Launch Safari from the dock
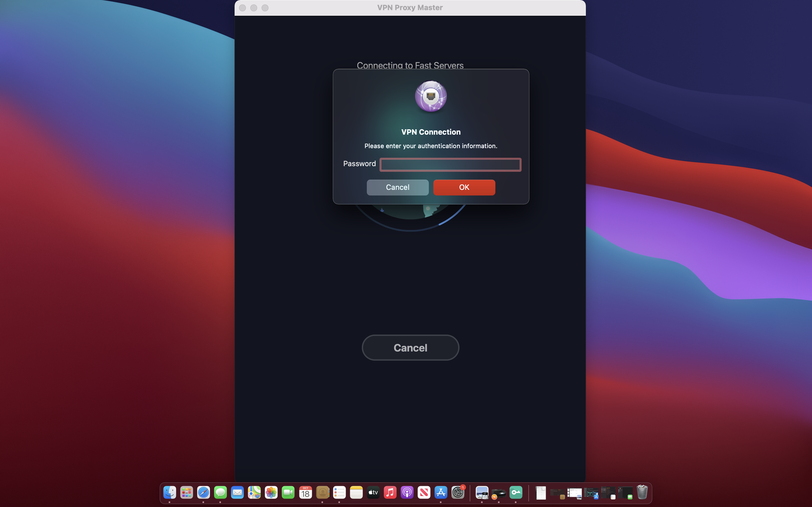 [x=203, y=493]
